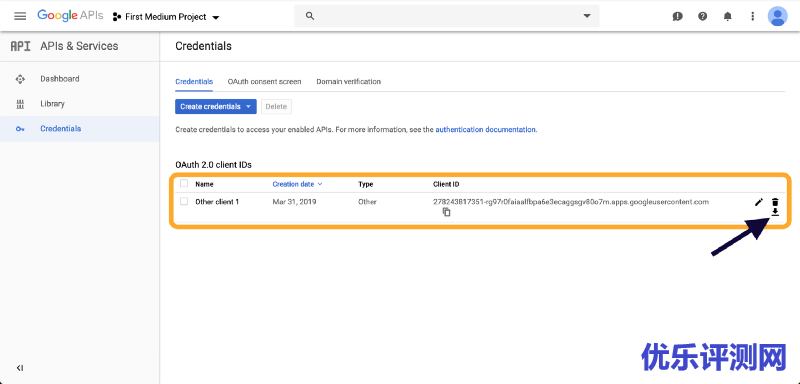
Task: Edit Other client 1 with pencil icon
Action: pos(759,202)
